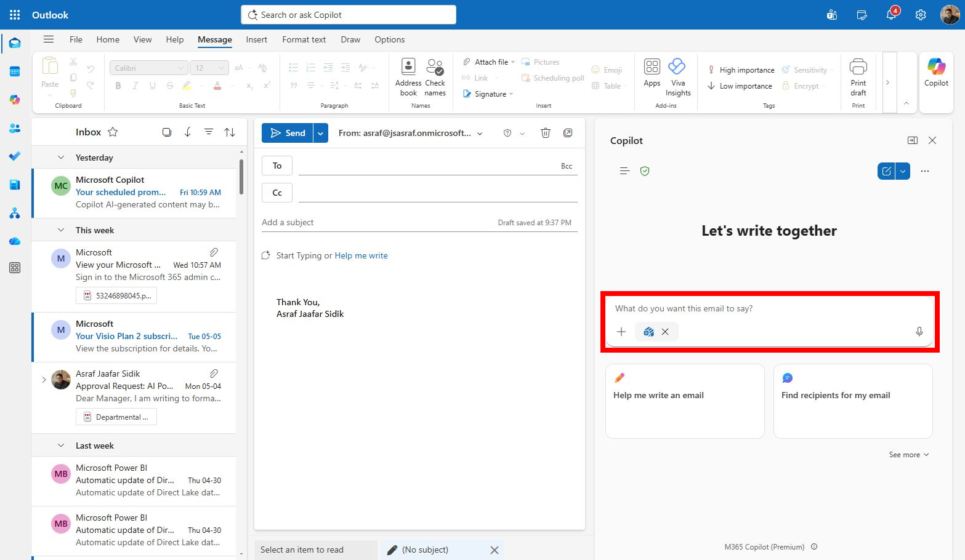Open Copilot conversation list icon
The width and height of the screenshot is (965, 560).
tap(624, 171)
